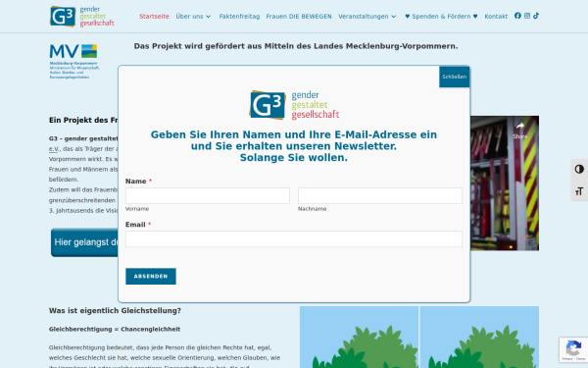Open the TikTok icon in header

(x=536, y=16)
